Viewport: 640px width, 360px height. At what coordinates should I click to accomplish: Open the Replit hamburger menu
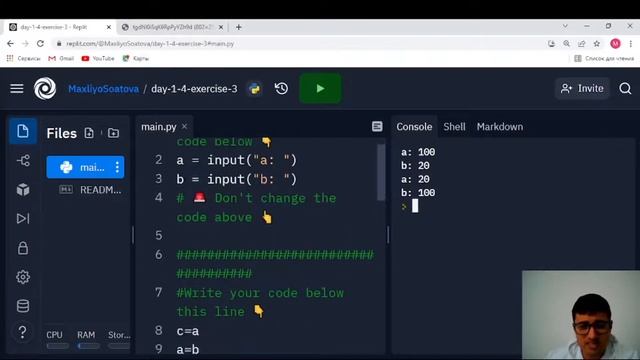point(17,89)
